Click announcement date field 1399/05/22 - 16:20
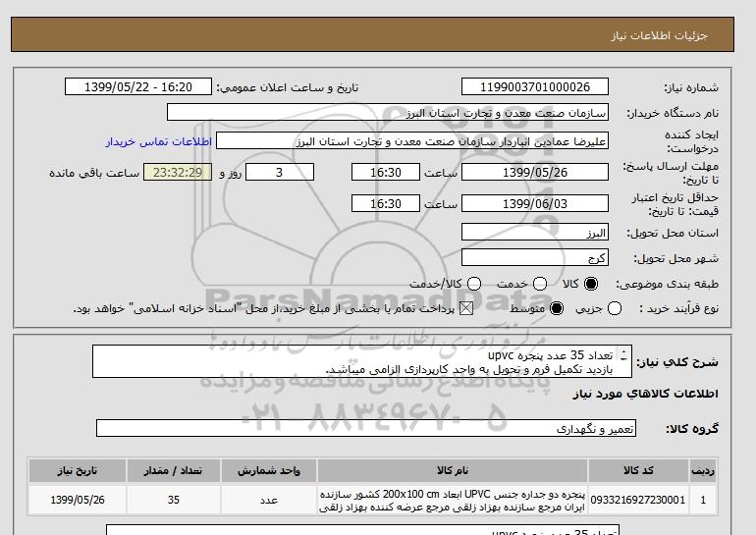The height and width of the screenshot is (535, 756). 138,86
